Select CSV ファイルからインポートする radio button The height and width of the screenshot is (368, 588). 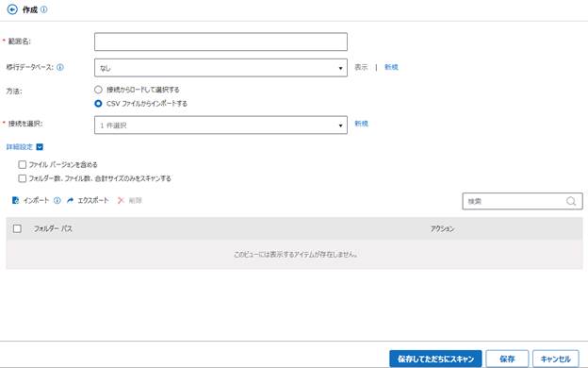[x=98, y=104]
